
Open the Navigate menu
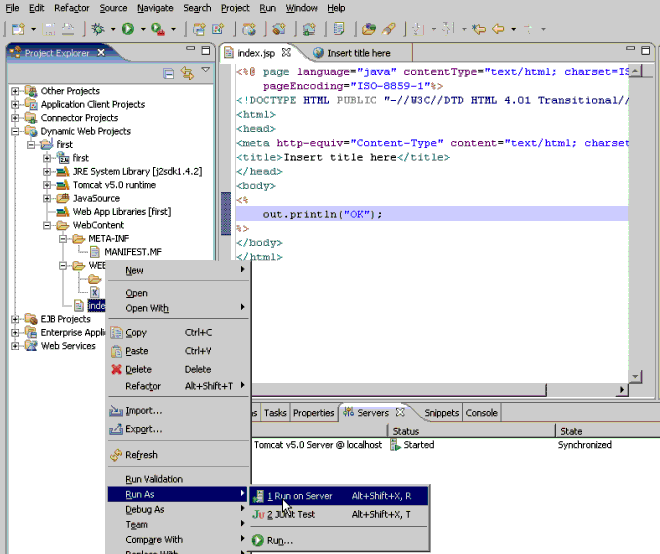tap(155, 8)
